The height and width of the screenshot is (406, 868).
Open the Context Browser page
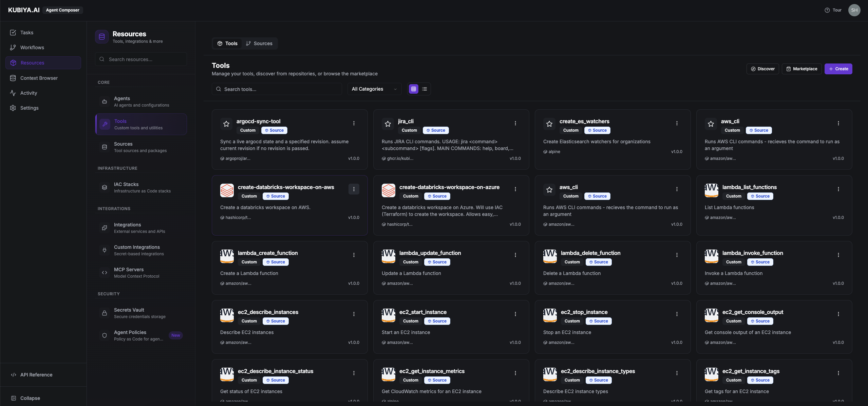(x=43, y=78)
